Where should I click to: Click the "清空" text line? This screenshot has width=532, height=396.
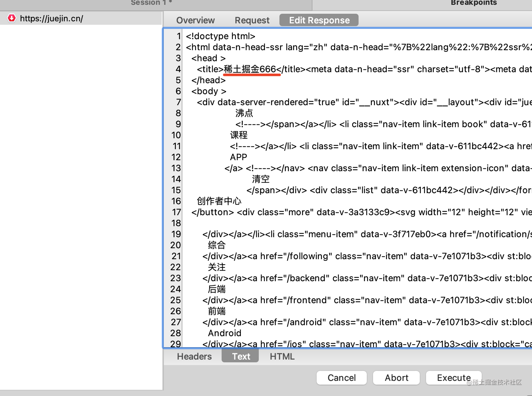(261, 179)
